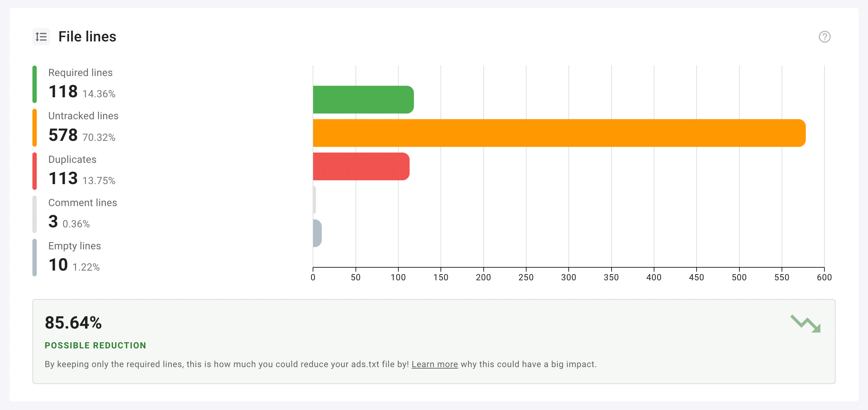The image size is (868, 410).
Task: Click the red Duplicates color marker
Action: tap(35, 171)
